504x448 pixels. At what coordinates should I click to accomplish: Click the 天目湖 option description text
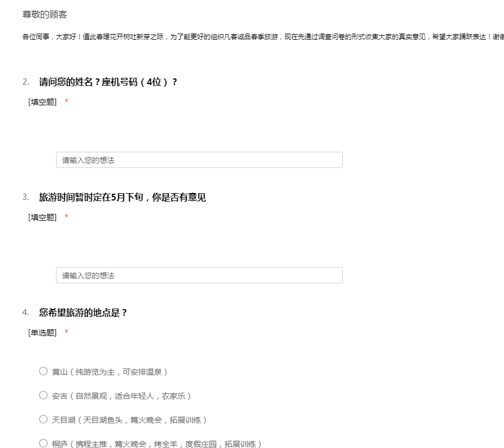tap(130, 420)
